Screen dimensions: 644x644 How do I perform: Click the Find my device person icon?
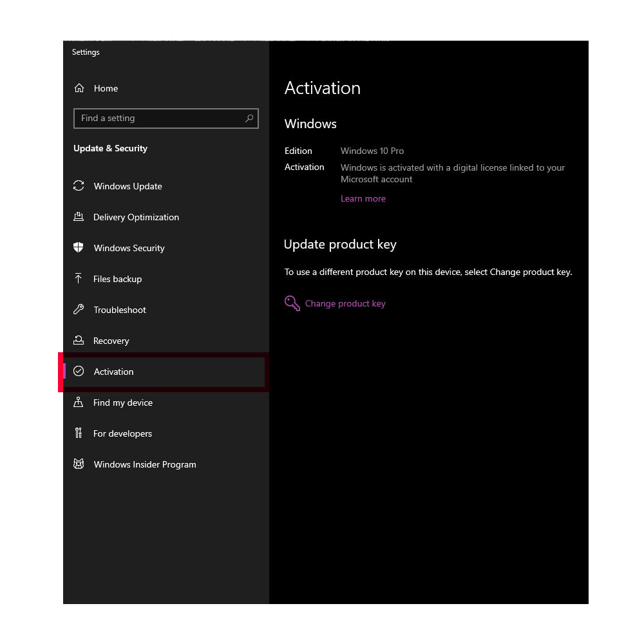point(79,402)
